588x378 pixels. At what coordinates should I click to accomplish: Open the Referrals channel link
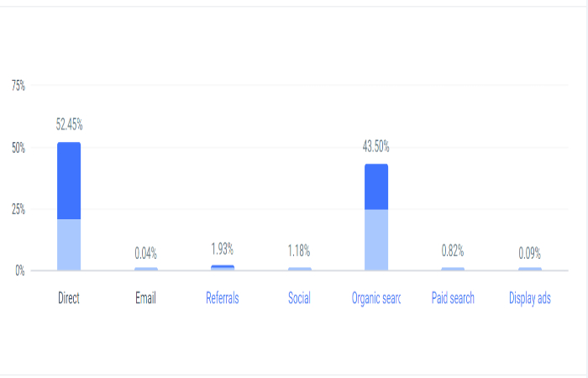point(223,298)
